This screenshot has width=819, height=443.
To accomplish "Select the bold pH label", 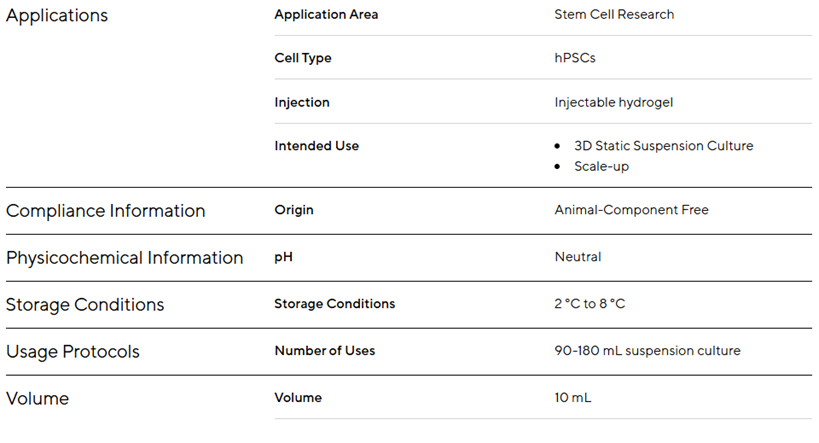I will 283,257.
